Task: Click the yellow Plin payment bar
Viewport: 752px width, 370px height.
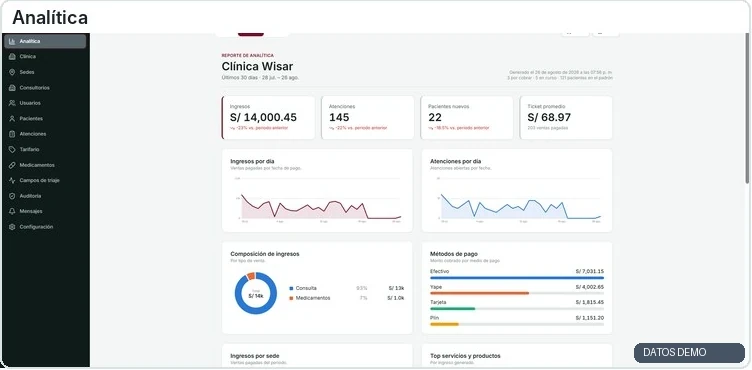Action: (445, 324)
